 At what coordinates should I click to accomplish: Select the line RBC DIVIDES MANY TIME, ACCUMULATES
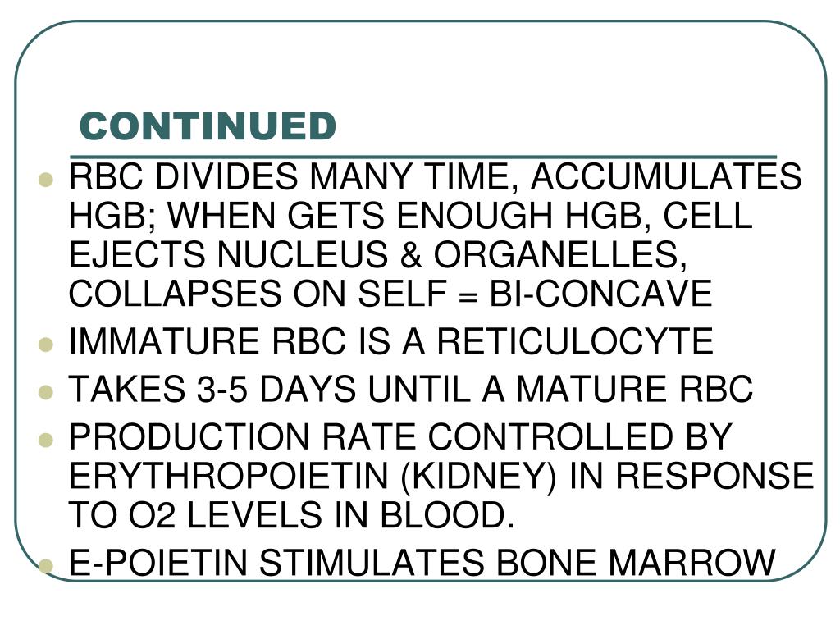(x=436, y=177)
